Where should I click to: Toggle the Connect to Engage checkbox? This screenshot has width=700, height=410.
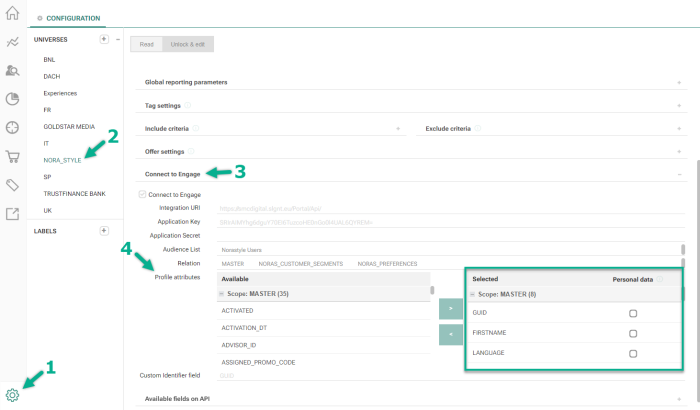point(140,194)
